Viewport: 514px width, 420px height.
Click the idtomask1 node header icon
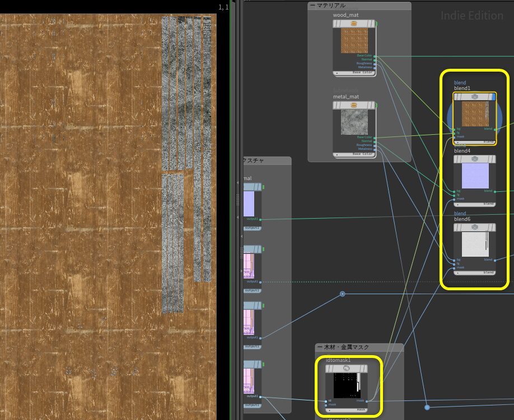[346, 369]
